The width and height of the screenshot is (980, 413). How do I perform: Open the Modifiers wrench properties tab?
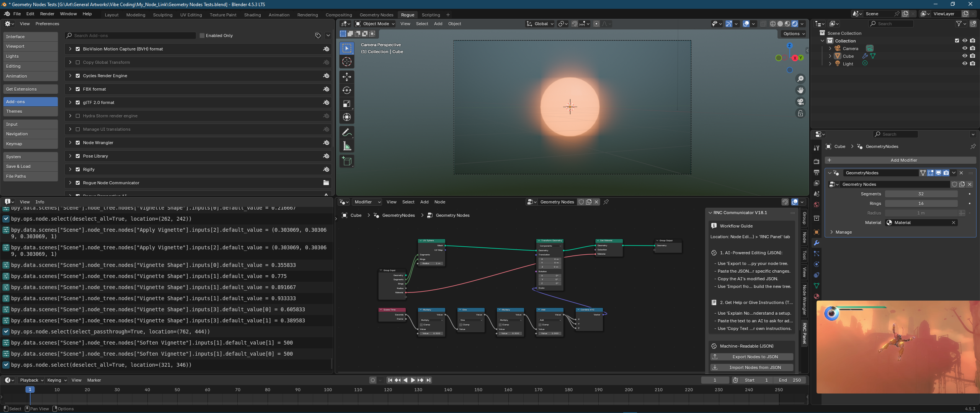tap(817, 243)
